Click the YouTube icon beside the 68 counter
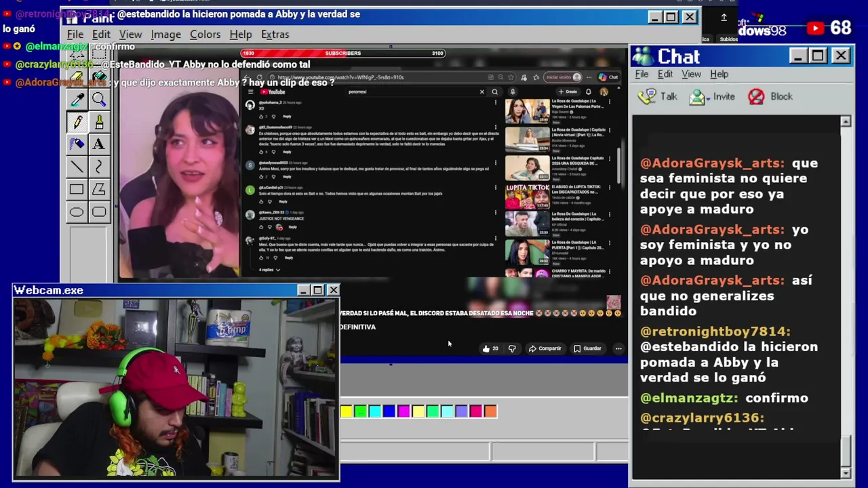This screenshot has width=868, height=488. [x=815, y=28]
